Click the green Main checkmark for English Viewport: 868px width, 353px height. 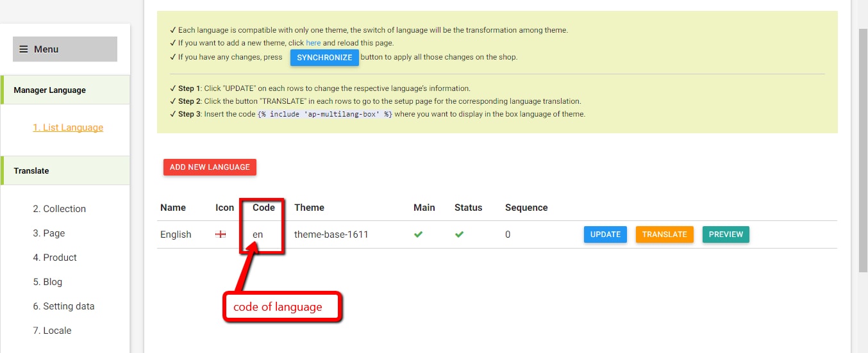pos(418,234)
